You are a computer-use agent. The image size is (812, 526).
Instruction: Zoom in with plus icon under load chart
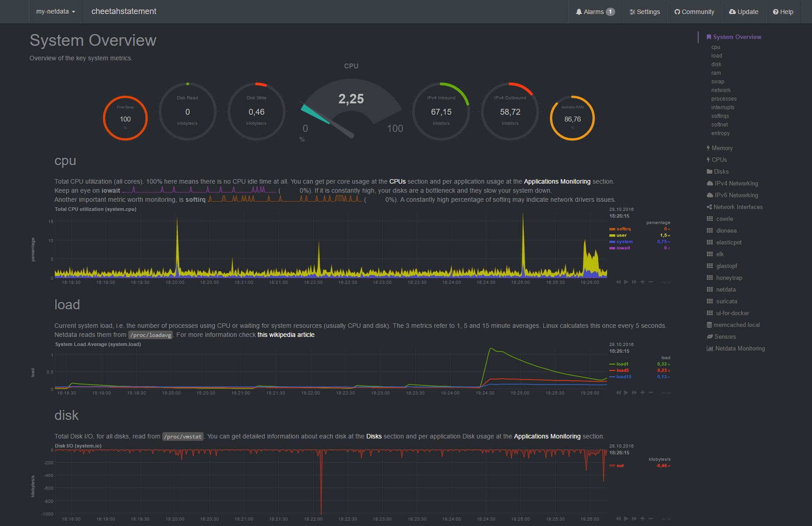642,393
